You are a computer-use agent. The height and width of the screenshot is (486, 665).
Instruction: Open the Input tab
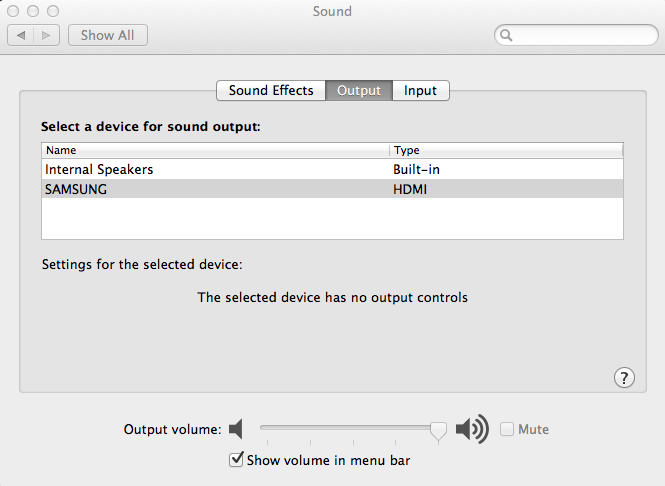click(x=420, y=90)
